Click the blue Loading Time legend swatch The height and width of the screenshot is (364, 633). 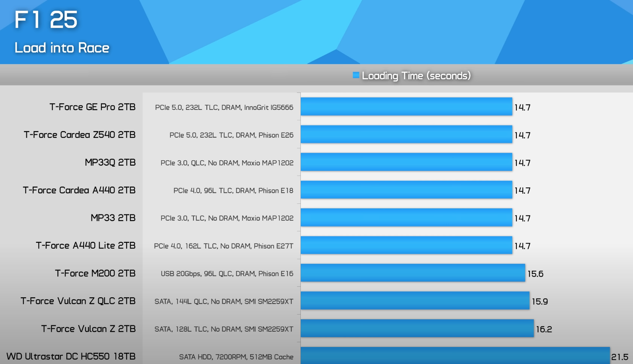point(356,75)
